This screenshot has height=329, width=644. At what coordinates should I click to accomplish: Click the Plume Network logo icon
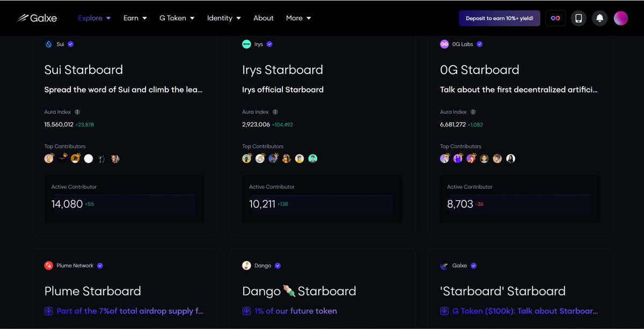pyautogui.click(x=49, y=266)
